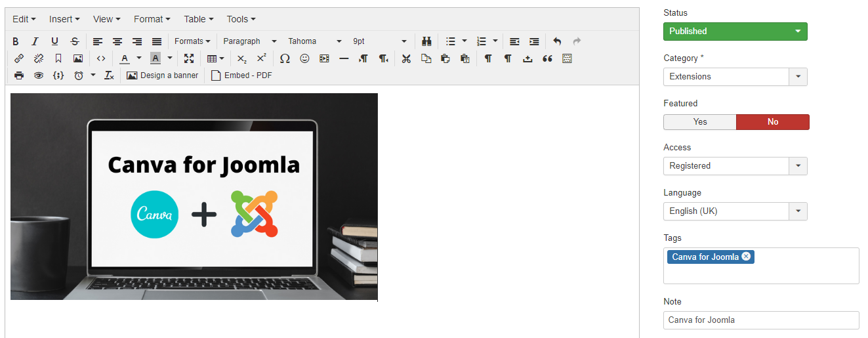Insert media video
868x338 pixels.
[x=324, y=58]
